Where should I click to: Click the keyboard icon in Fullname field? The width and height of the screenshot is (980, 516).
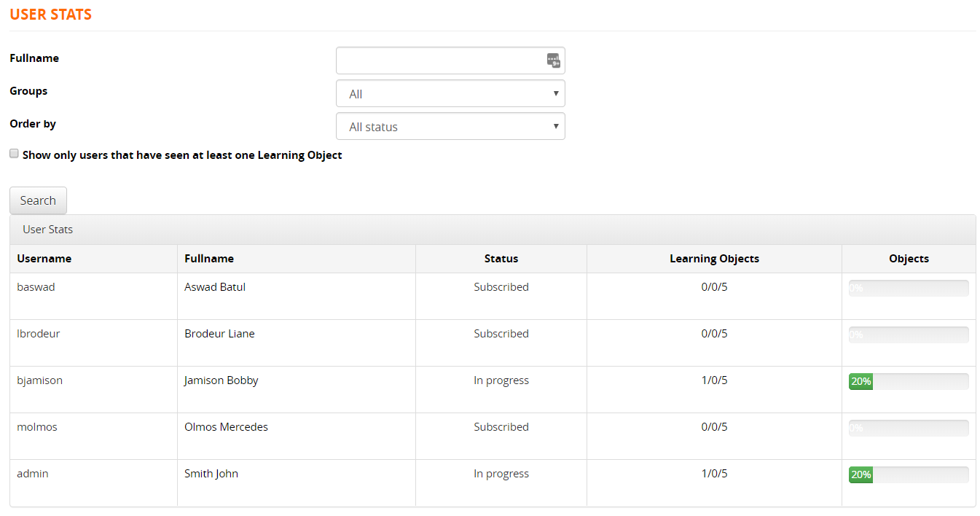[x=553, y=60]
